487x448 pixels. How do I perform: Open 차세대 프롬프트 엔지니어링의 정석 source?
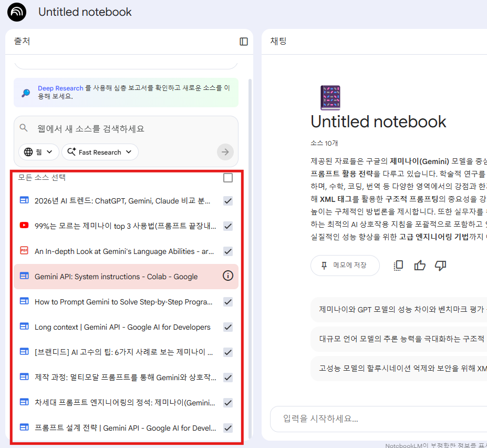(125, 403)
